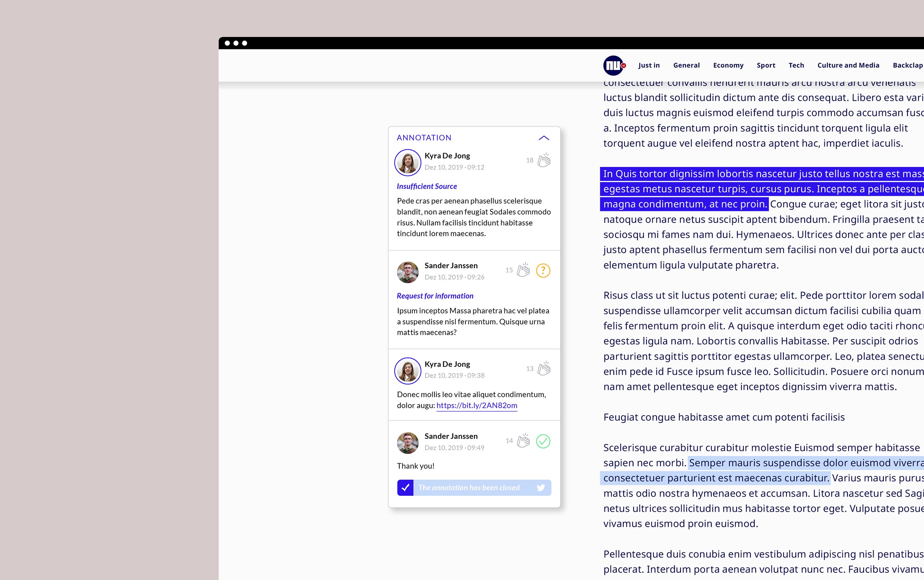Open Kyra De Jong's profile avatar
This screenshot has width=924, height=580.
click(x=408, y=162)
